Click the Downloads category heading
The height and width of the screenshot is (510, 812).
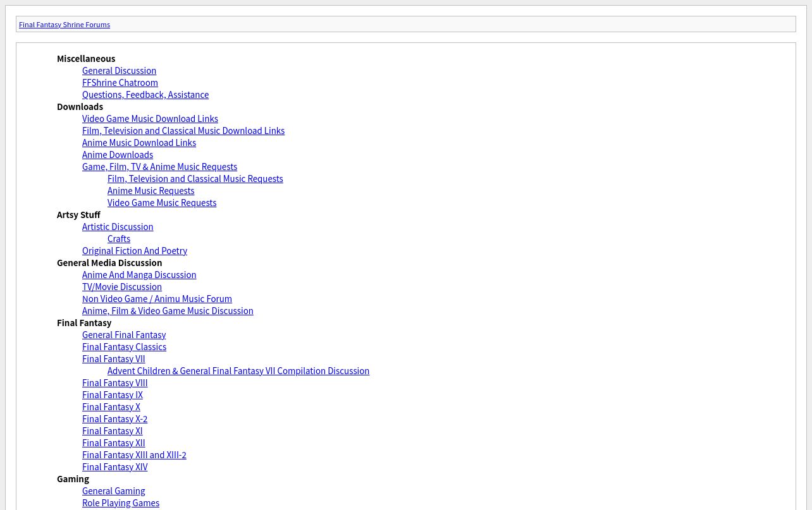80,107
